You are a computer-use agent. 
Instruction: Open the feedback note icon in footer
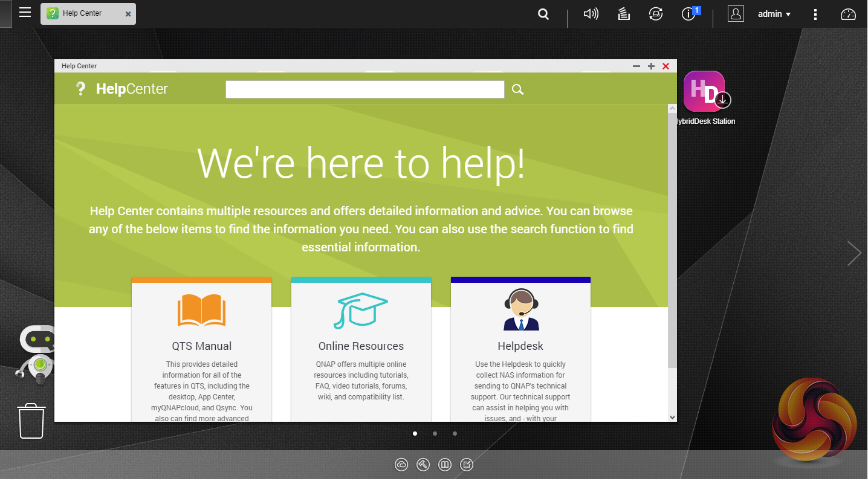(x=467, y=464)
